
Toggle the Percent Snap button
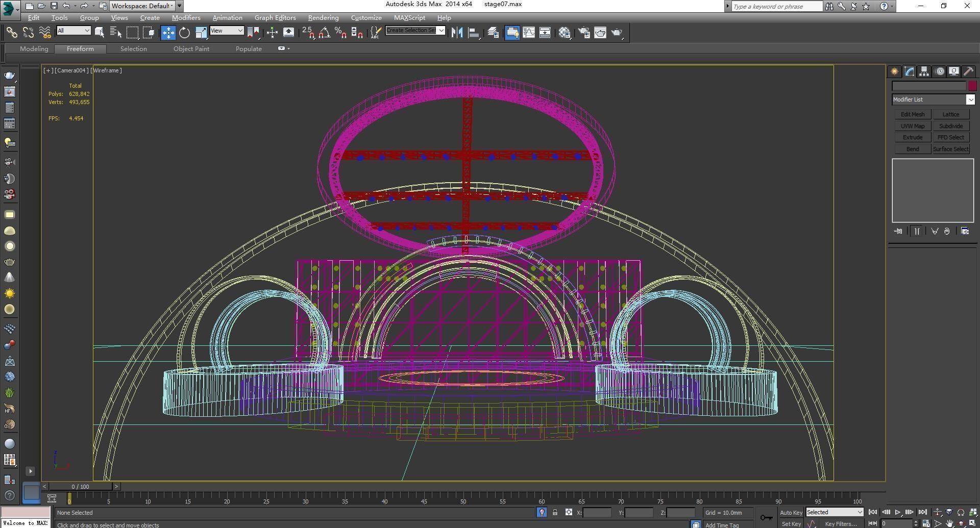[x=340, y=33]
